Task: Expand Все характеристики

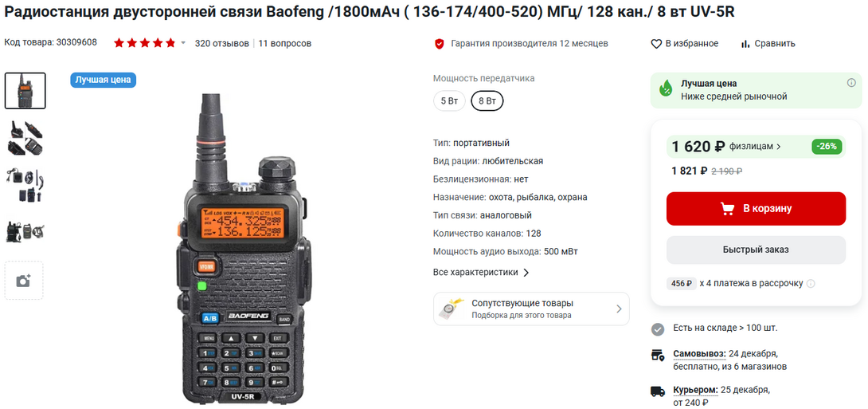Action: pyautogui.click(x=481, y=272)
